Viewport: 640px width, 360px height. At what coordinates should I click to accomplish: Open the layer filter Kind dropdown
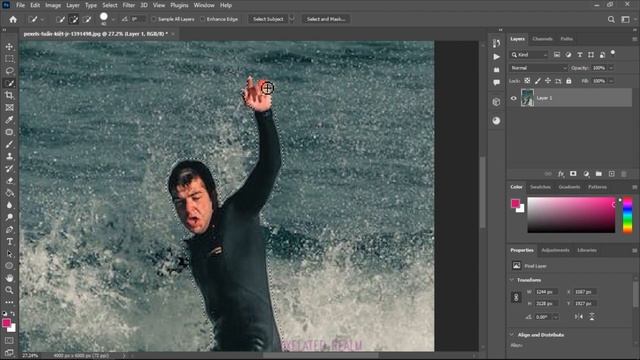(x=529, y=55)
